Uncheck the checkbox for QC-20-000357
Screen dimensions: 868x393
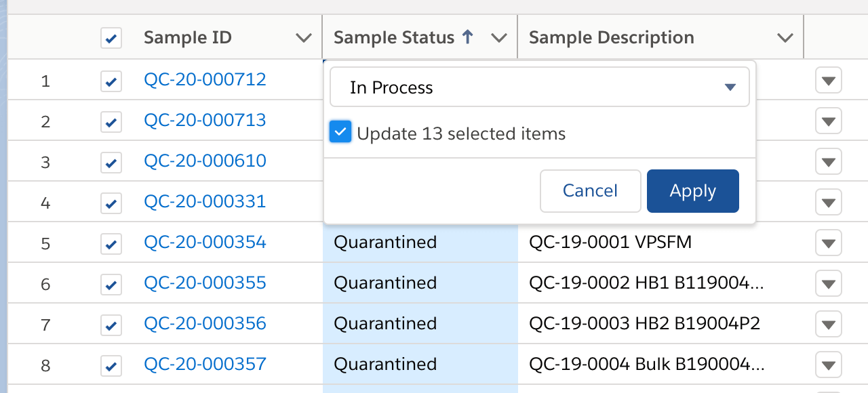coord(111,366)
